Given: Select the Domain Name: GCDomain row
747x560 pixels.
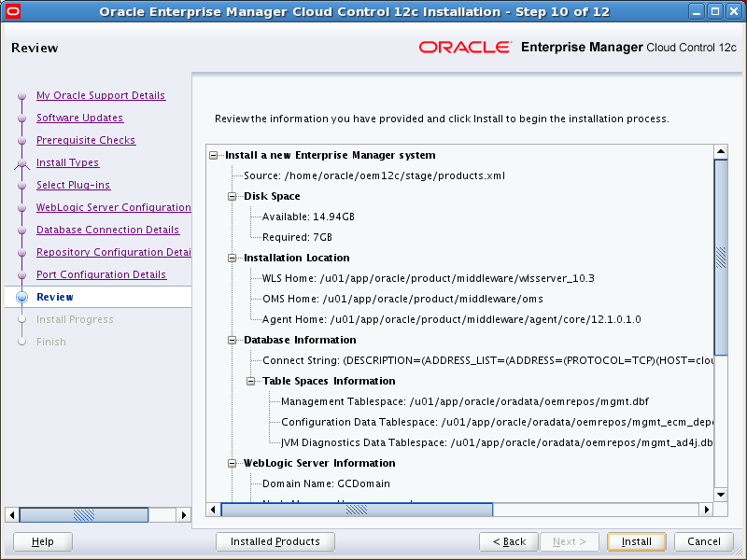Looking at the screenshot, I should (x=326, y=483).
